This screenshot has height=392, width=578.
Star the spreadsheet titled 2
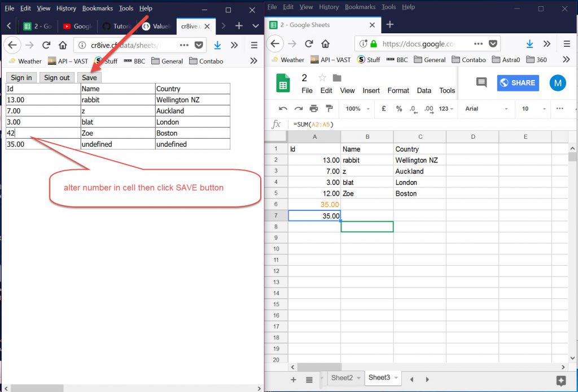coord(322,78)
